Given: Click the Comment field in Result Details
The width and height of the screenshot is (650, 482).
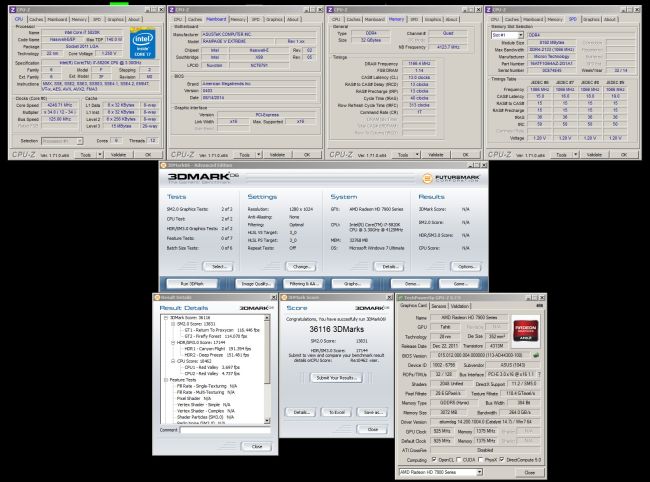Looking at the screenshot, I should tap(226, 430).
